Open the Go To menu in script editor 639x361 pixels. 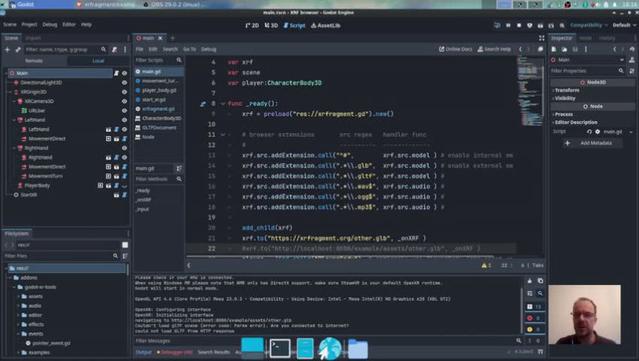tap(189, 49)
